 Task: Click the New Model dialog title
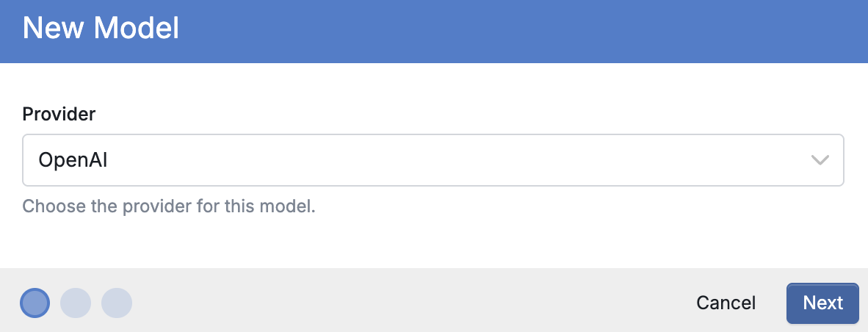pos(101,28)
